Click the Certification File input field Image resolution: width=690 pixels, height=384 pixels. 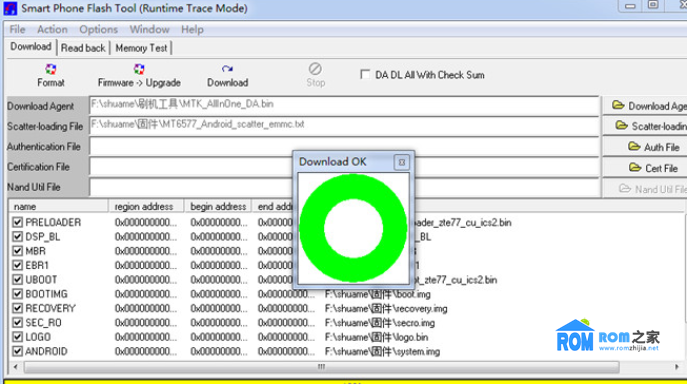tap(344, 167)
